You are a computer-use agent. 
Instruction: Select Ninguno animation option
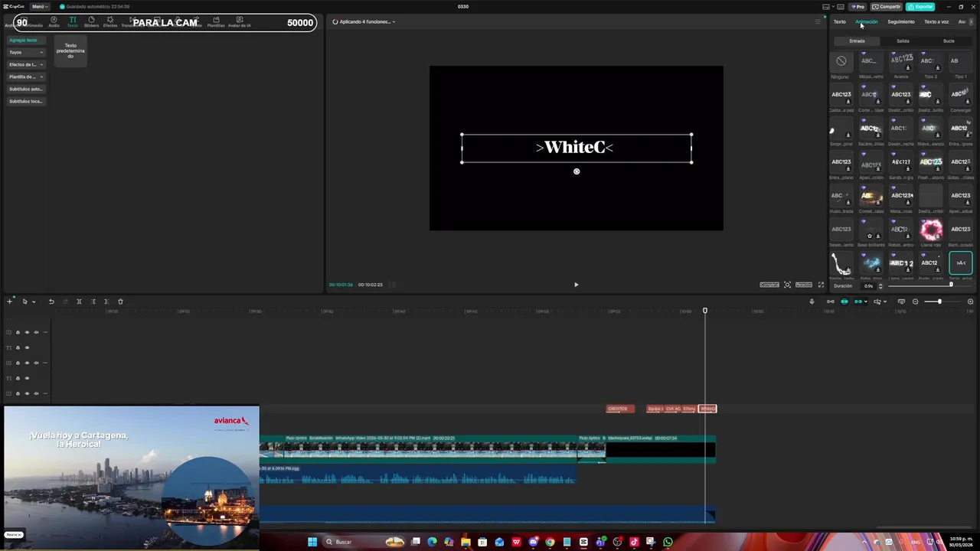coord(841,61)
